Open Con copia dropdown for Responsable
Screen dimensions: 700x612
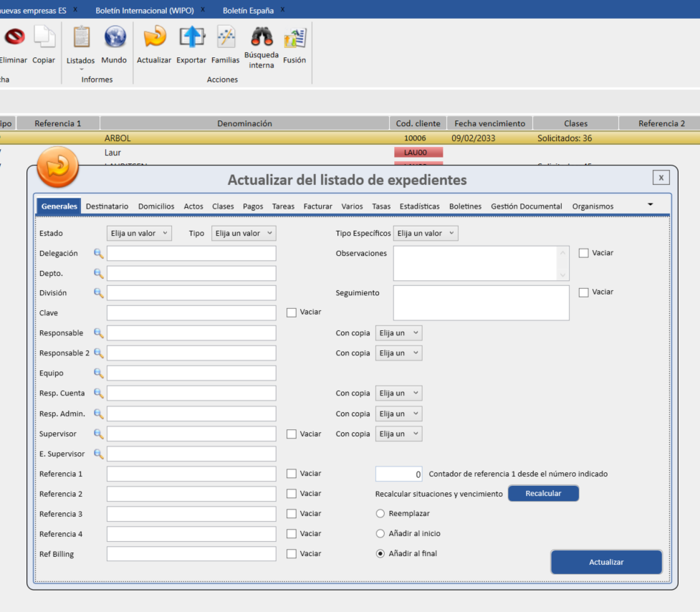pos(398,333)
